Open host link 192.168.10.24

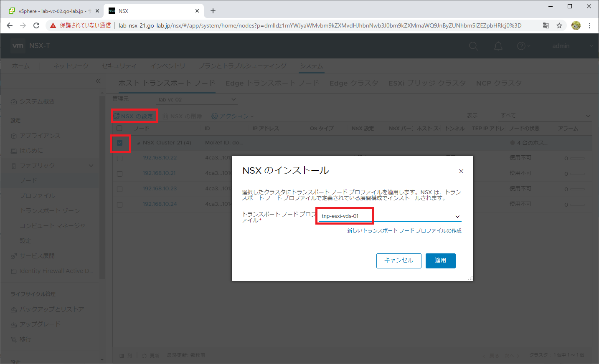160,204
